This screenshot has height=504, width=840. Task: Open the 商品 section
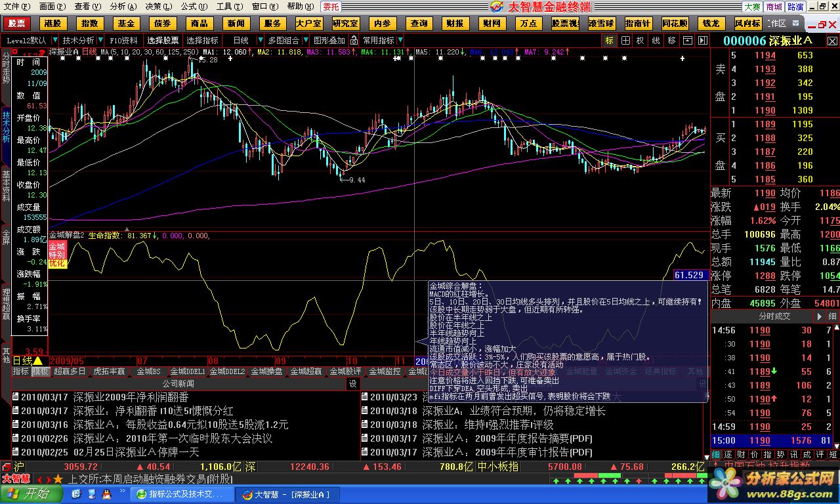pos(199,24)
